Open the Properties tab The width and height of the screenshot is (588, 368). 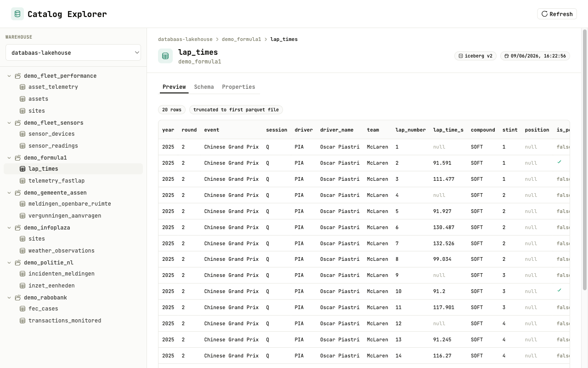pos(238,87)
